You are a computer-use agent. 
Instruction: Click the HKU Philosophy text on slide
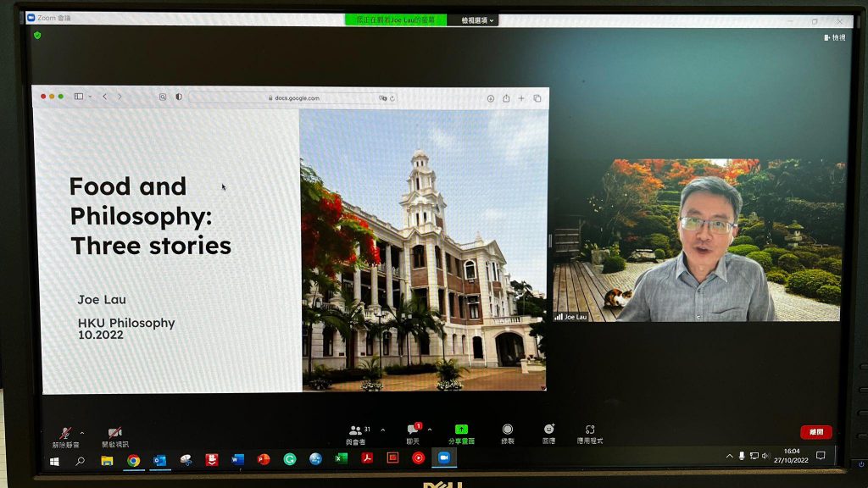(x=126, y=323)
